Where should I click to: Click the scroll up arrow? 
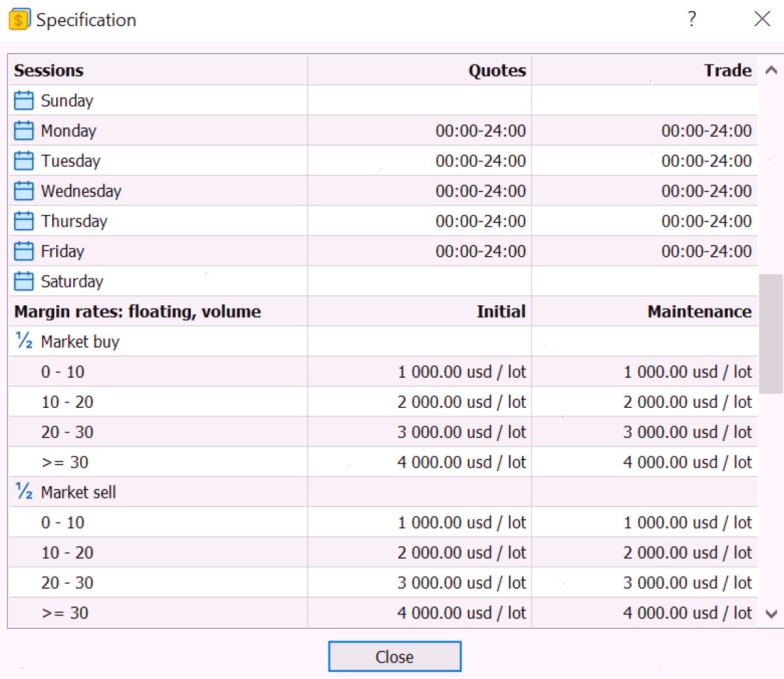coord(771,70)
